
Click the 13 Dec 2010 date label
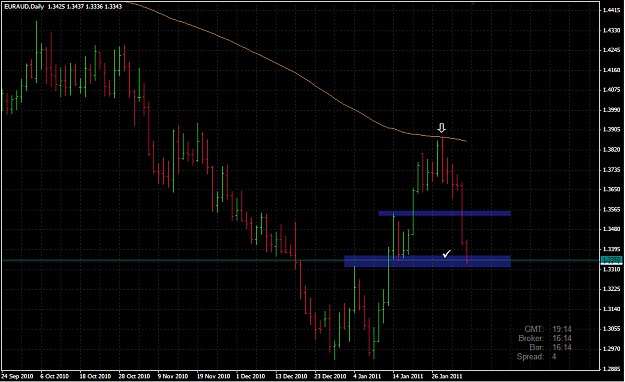coord(291,376)
